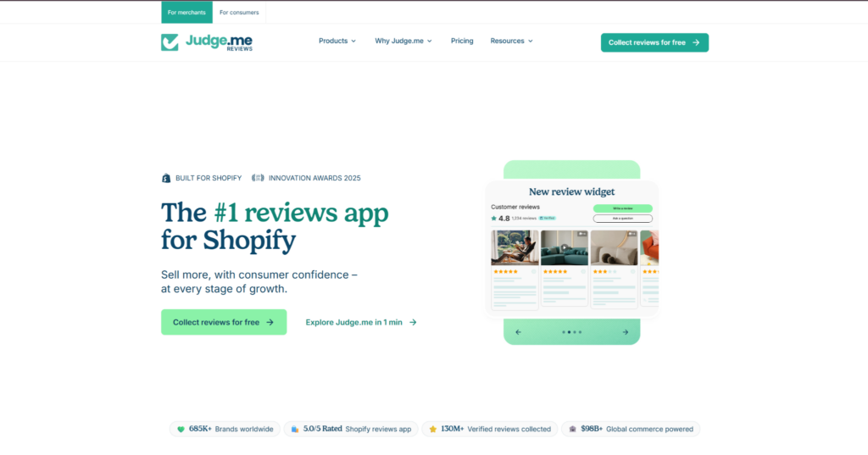Viewport: 868px width, 455px height.
Task: Switch to the For consumers tab
Action: point(239,12)
